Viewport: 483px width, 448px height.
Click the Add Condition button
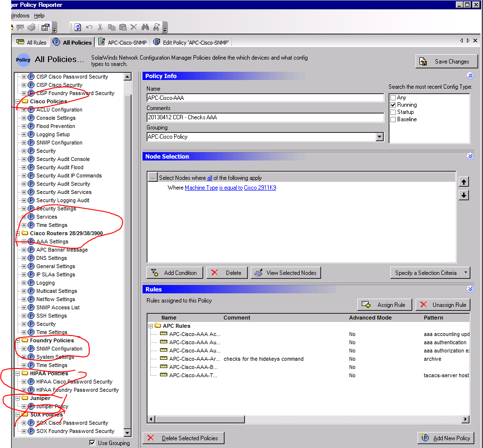(175, 273)
